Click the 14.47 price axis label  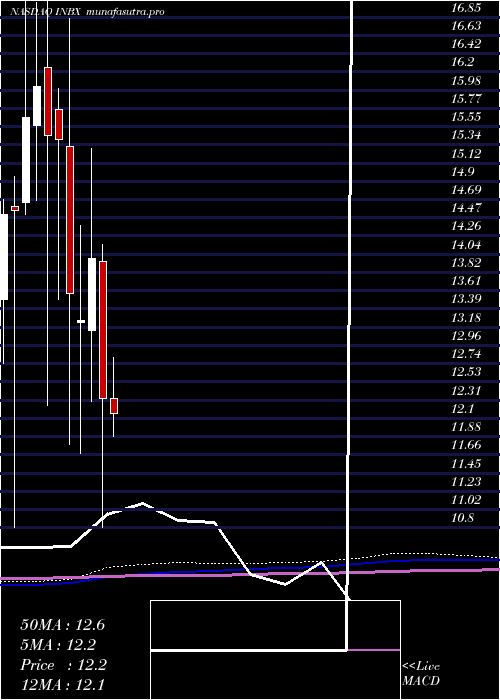[466, 208]
